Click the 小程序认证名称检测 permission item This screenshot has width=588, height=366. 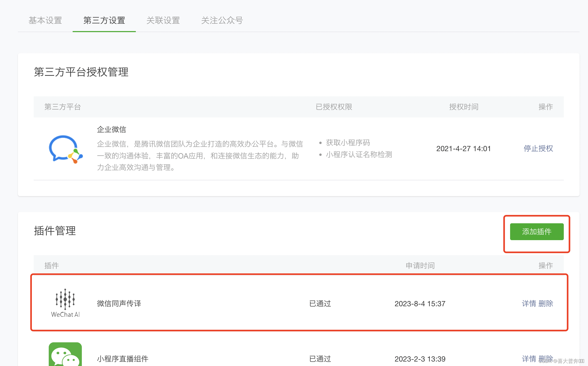(359, 155)
